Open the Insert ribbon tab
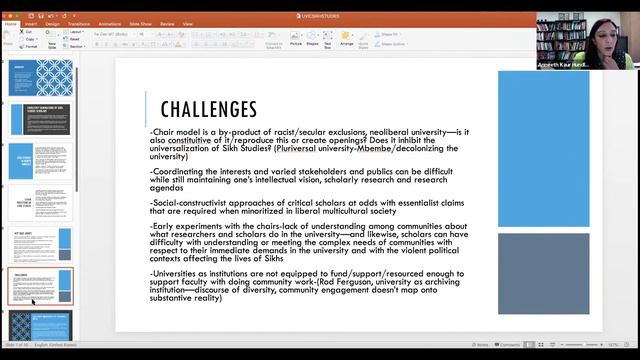The width and height of the screenshot is (640, 360). pos(31,24)
